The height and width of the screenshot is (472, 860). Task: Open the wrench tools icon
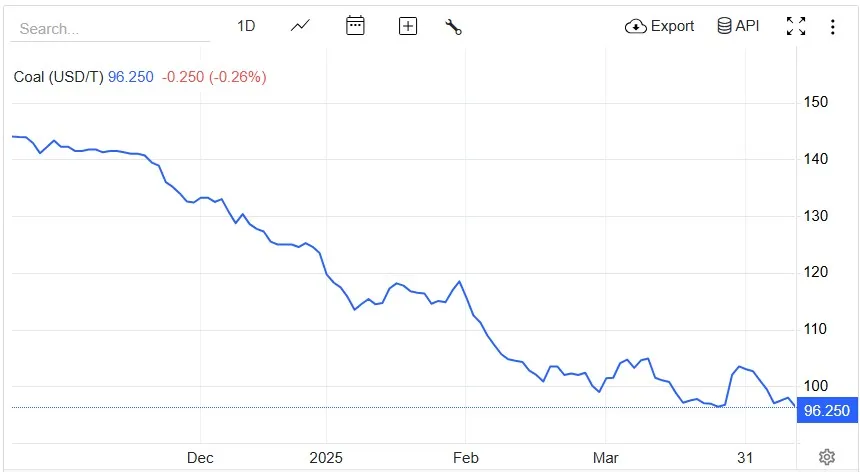[x=454, y=26]
